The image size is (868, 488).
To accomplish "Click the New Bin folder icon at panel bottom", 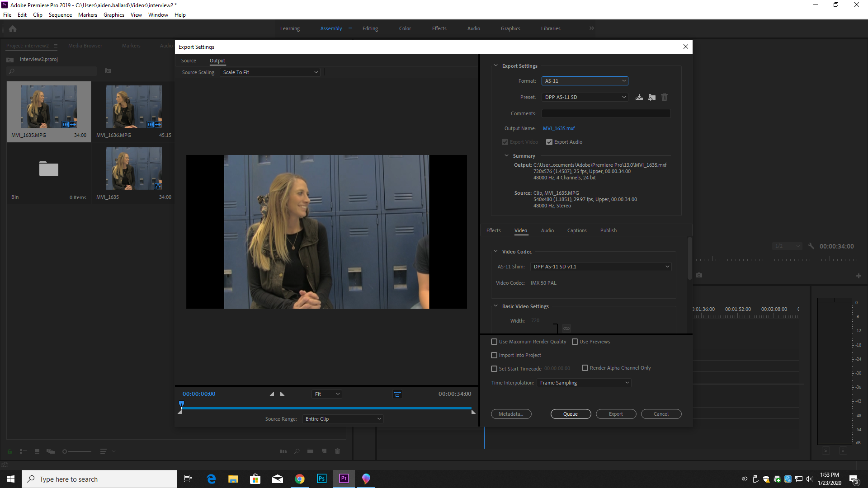I will [x=310, y=451].
